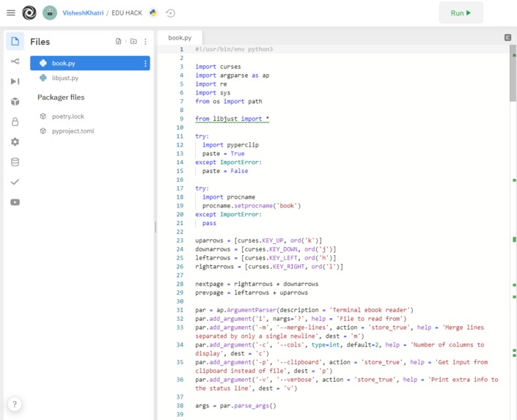517x420 pixels.
Task: Click the 'from libjust import *' code line
Action: pyautogui.click(x=232, y=119)
